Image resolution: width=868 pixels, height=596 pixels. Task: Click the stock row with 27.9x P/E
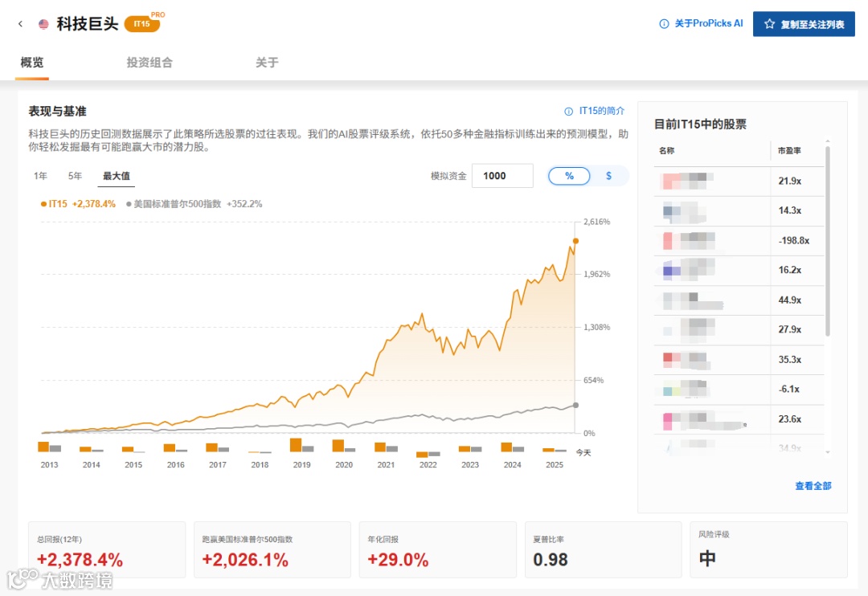(x=739, y=330)
